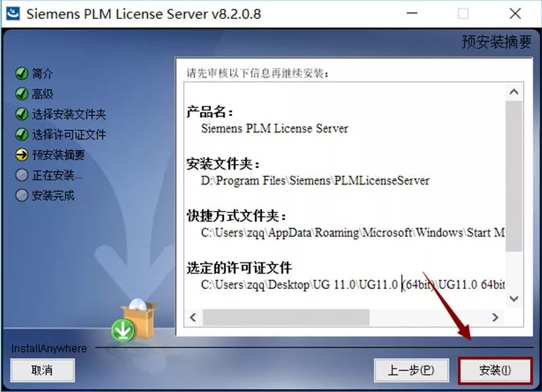Click the 安装(I) install button

495,370
